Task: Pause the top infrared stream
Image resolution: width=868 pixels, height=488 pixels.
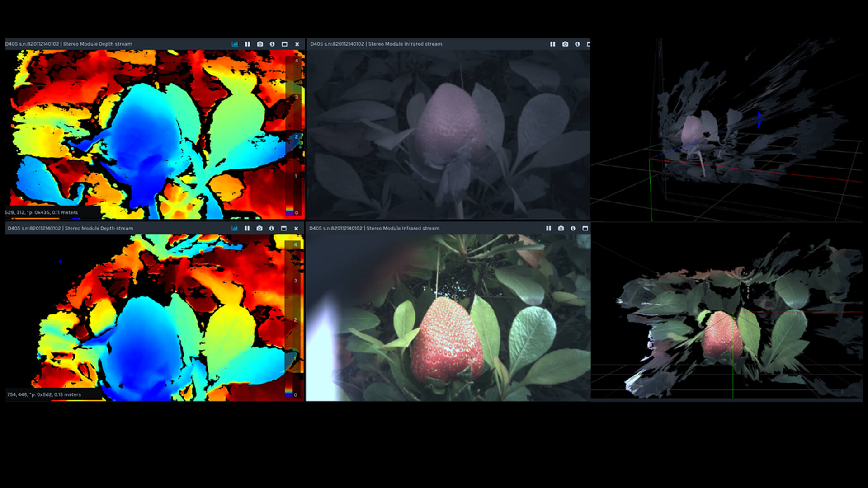Action: point(552,44)
